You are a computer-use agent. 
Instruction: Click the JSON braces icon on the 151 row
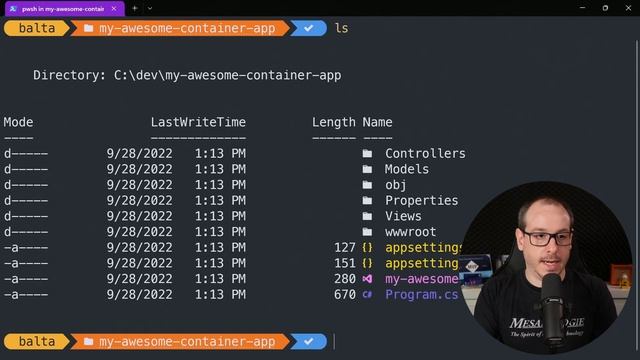(367, 263)
